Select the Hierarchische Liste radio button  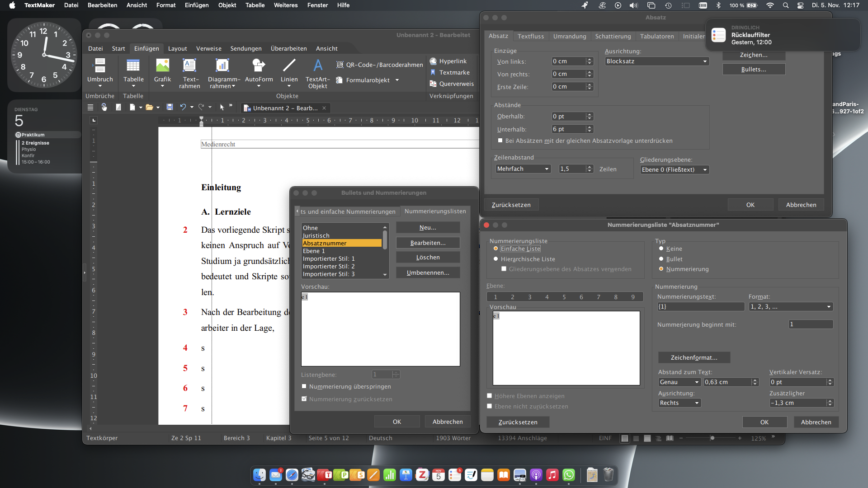coord(496,259)
